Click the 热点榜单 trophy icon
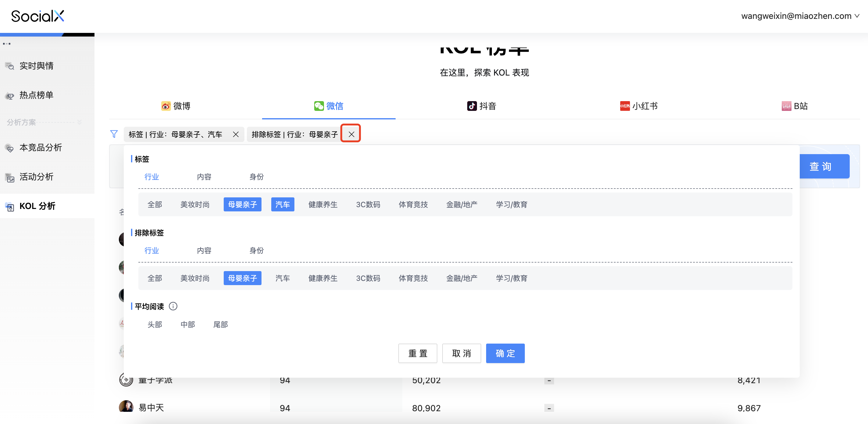 tap(10, 96)
